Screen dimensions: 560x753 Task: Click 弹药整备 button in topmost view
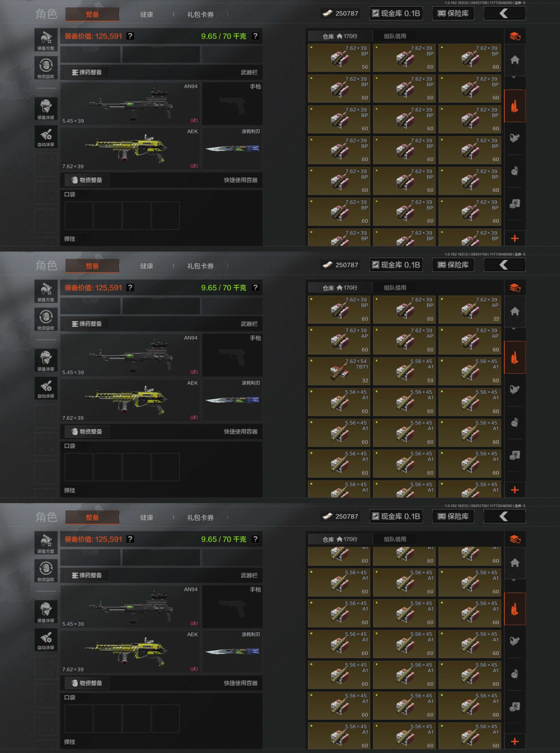pyautogui.click(x=87, y=72)
